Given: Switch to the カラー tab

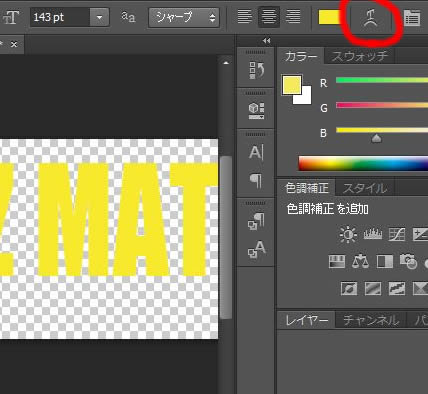Looking at the screenshot, I should point(301,56).
